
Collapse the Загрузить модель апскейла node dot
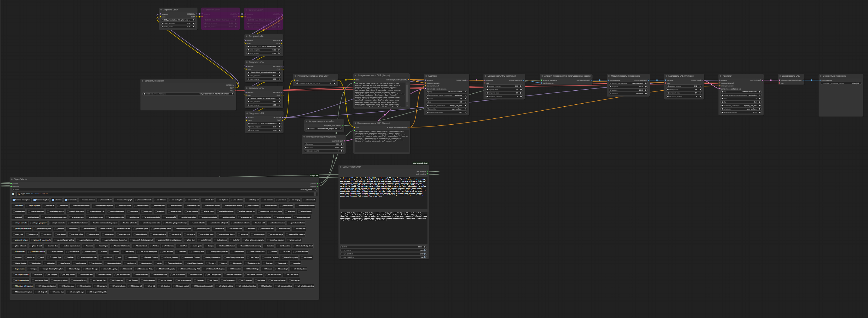[307, 122]
